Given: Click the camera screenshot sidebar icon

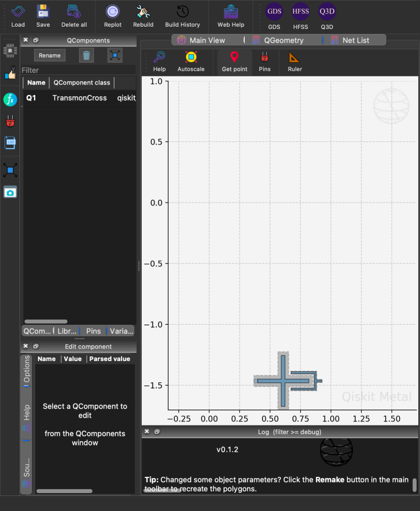Looking at the screenshot, I should pyautogui.click(x=10, y=193).
